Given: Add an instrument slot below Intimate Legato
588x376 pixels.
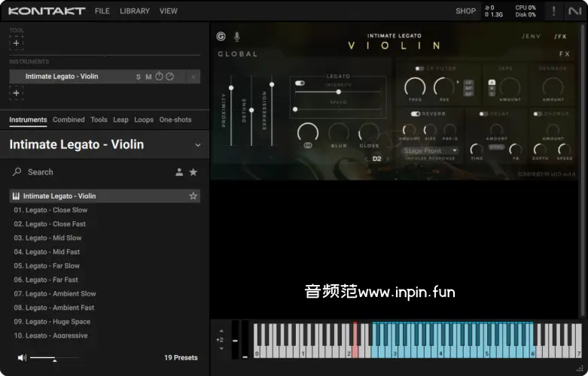Looking at the screenshot, I should pyautogui.click(x=16, y=93).
